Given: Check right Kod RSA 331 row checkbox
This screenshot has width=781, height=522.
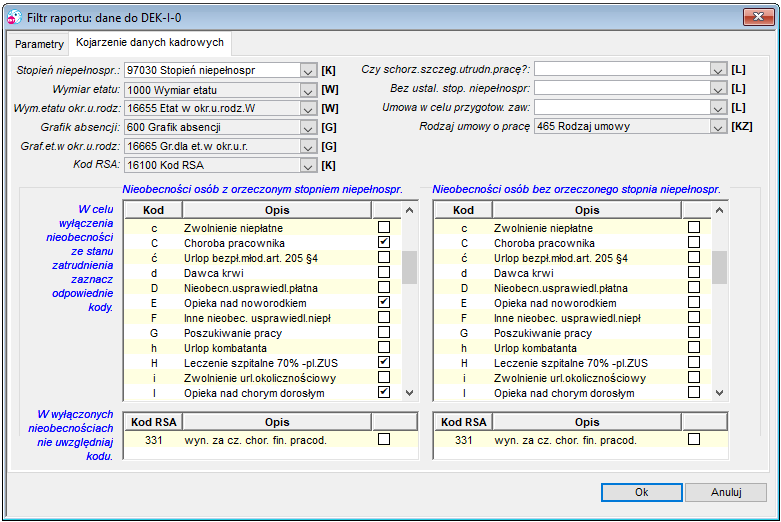Looking at the screenshot, I should pos(693,439).
